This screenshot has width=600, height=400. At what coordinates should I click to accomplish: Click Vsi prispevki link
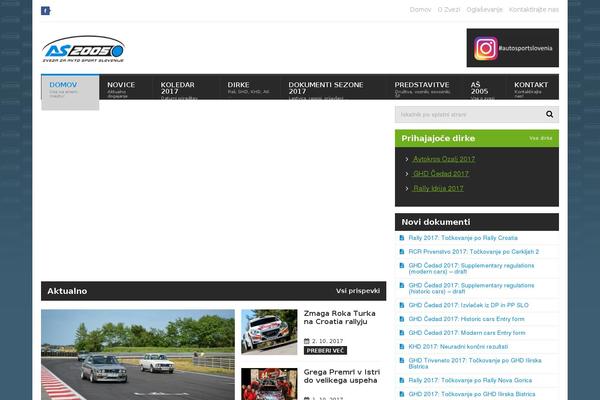(358, 291)
